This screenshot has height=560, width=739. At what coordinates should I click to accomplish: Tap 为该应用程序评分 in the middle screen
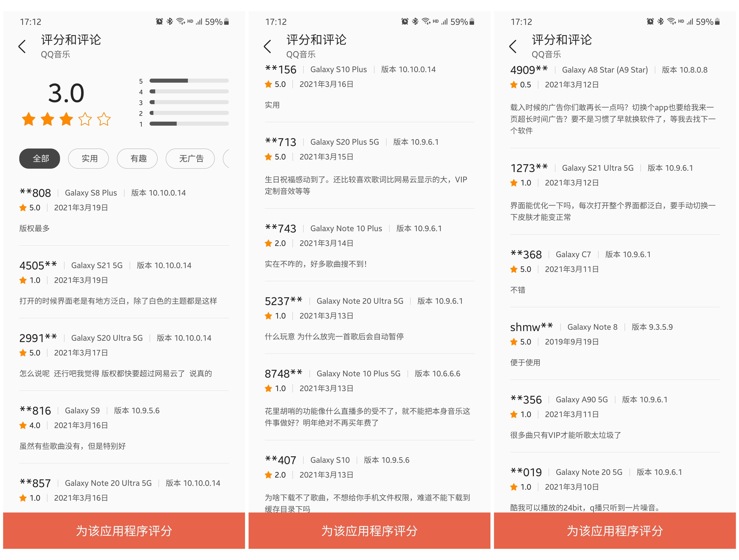tap(369, 531)
